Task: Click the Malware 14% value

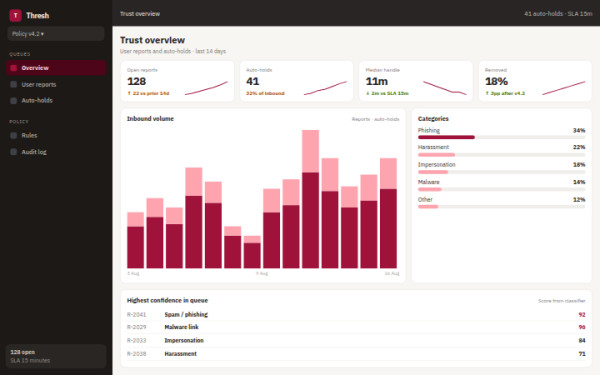Action: point(579,182)
